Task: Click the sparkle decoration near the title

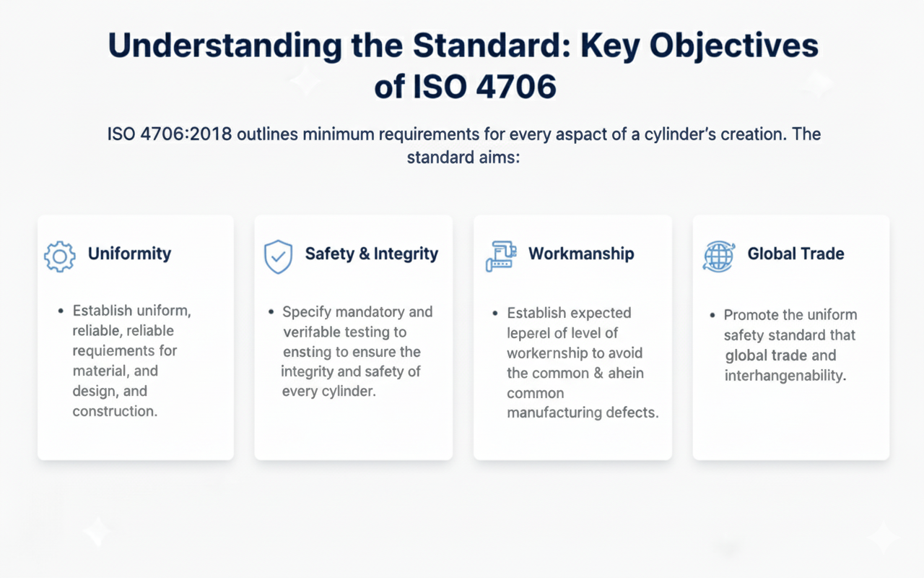Action: tap(305, 81)
